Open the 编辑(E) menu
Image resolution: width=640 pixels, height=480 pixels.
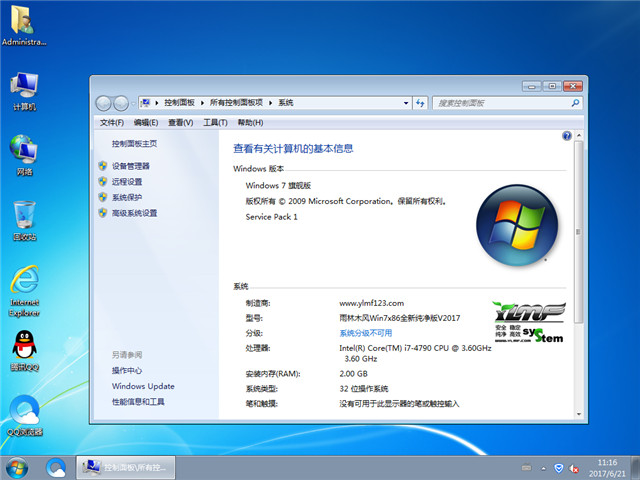146,122
